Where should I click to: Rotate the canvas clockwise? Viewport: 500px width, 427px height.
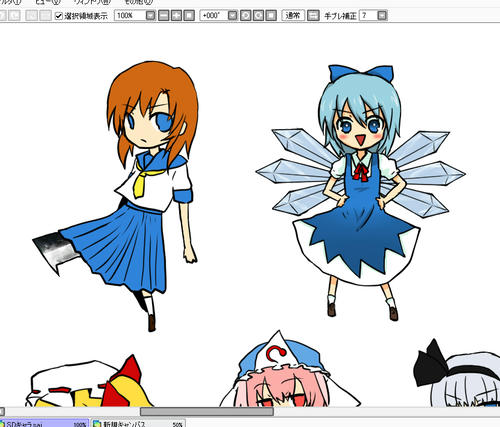258,15
